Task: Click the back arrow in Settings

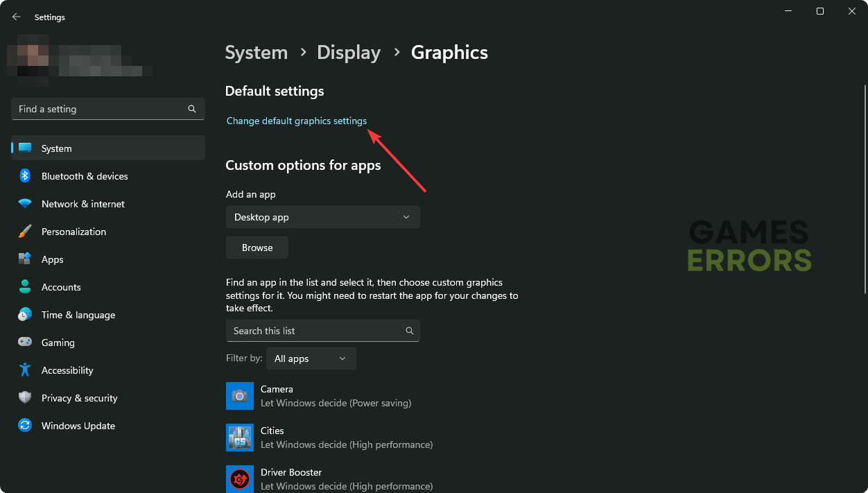Action: [17, 17]
